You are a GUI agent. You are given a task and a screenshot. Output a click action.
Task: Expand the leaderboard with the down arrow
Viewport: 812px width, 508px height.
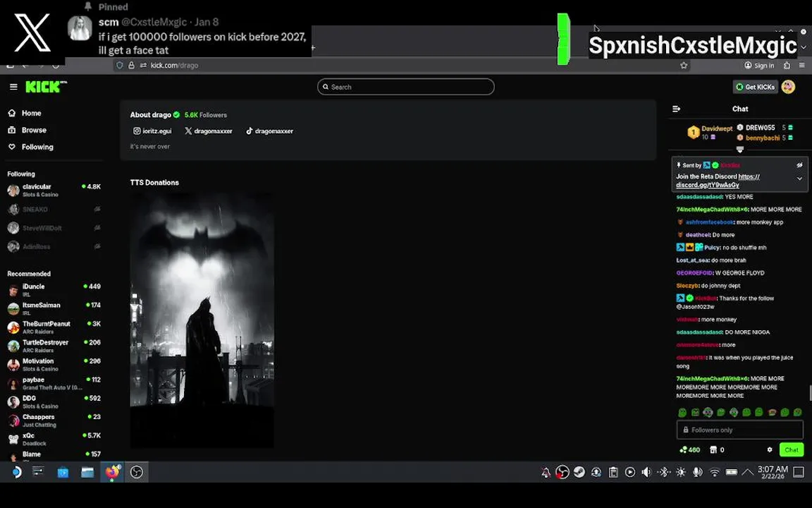click(x=740, y=150)
